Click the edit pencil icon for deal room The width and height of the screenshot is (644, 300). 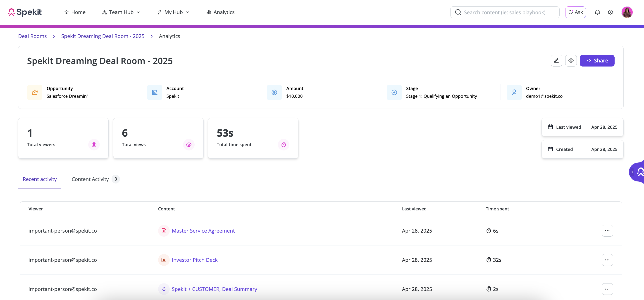[x=556, y=60]
